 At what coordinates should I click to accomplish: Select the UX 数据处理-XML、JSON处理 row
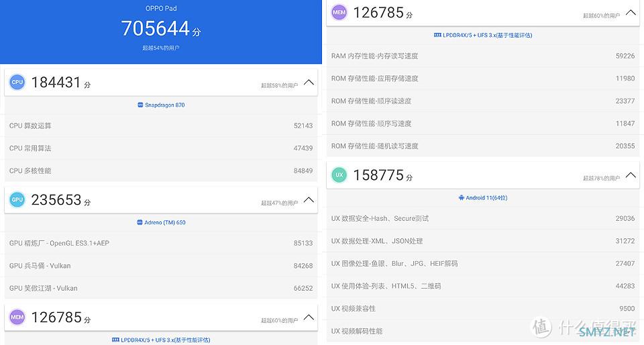[x=483, y=241]
